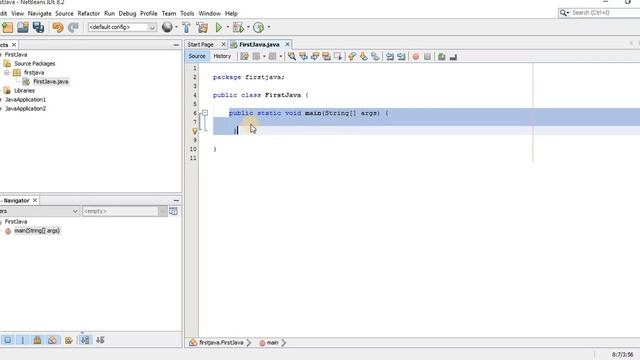Switch to the Start Page tab
640x360 pixels.
pyautogui.click(x=201, y=44)
